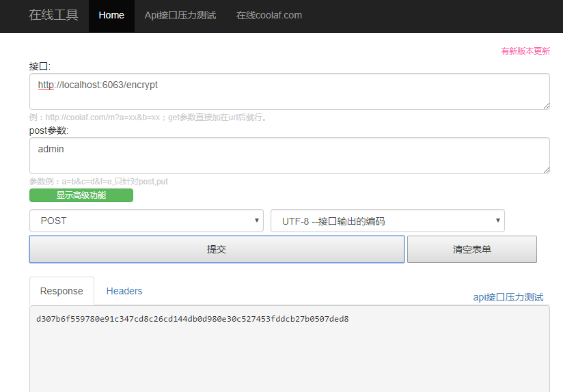Open the POST request method dropdown

[x=146, y=221]
